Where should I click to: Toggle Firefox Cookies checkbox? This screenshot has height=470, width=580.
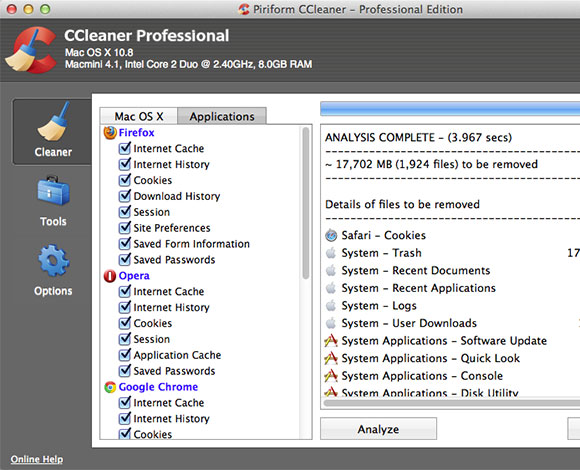[125, 180]
